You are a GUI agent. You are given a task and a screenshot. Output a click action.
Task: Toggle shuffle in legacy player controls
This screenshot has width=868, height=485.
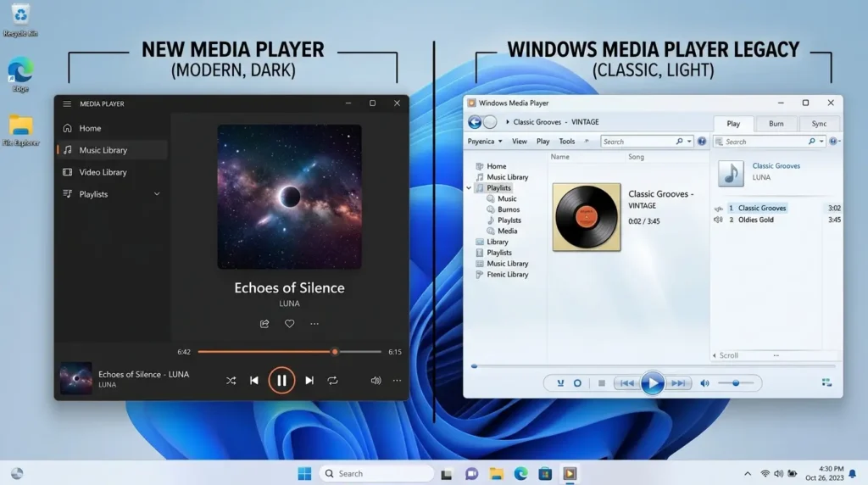pos(560,383)
